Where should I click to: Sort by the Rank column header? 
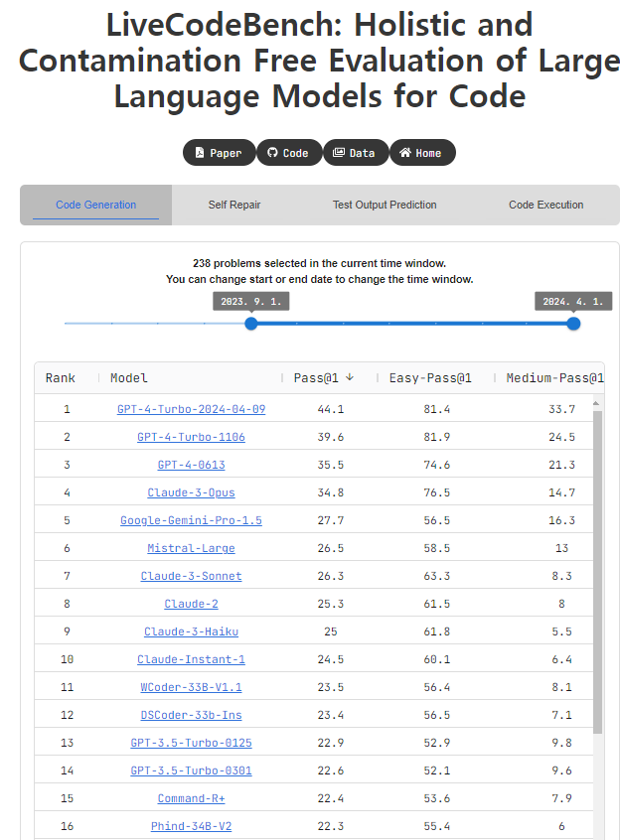60,377
